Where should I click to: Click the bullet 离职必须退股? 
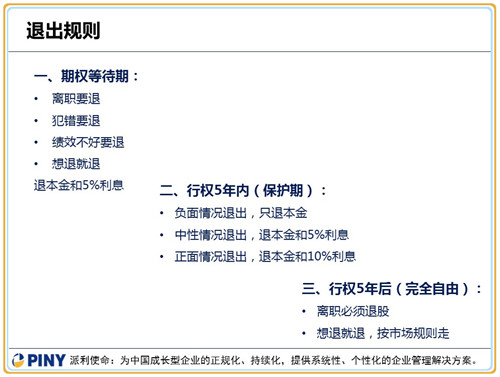click(353, 311)
